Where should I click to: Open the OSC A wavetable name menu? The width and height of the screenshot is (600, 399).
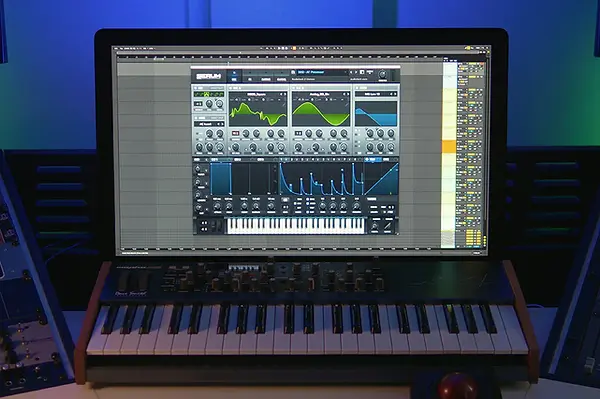pyautogui.click(x=256, y=94)
